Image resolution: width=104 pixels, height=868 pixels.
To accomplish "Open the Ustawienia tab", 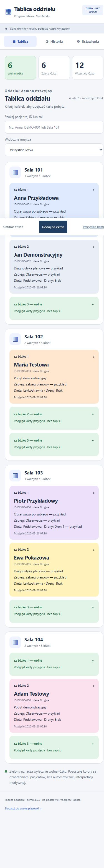I will tap(88, 42).
